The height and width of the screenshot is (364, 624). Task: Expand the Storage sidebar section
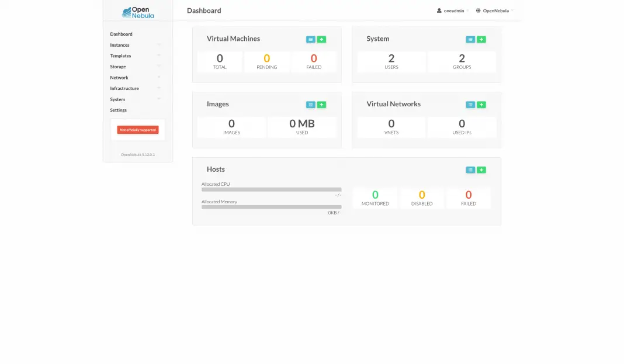119,67
